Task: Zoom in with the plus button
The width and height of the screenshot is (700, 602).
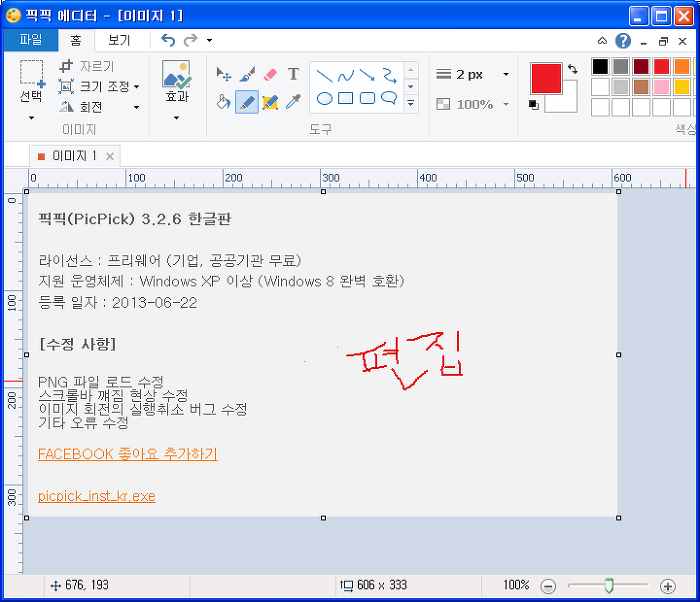Action: (x=668, y=586)
